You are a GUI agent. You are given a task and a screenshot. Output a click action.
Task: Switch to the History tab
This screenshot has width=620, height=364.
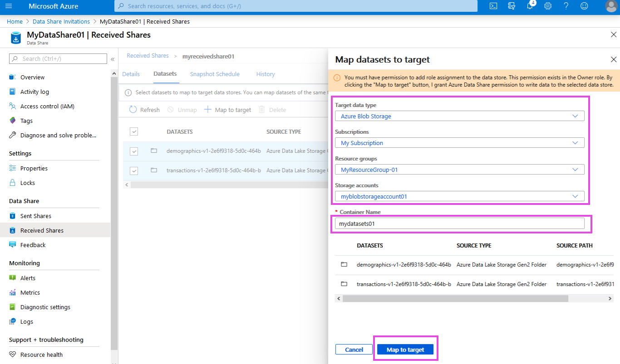[266, 74]
